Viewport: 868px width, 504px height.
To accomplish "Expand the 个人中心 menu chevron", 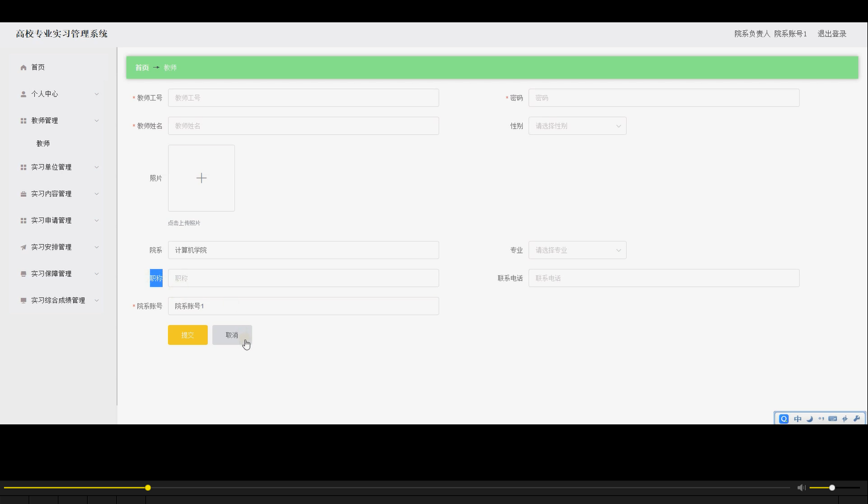I will (x=96, y=94).
